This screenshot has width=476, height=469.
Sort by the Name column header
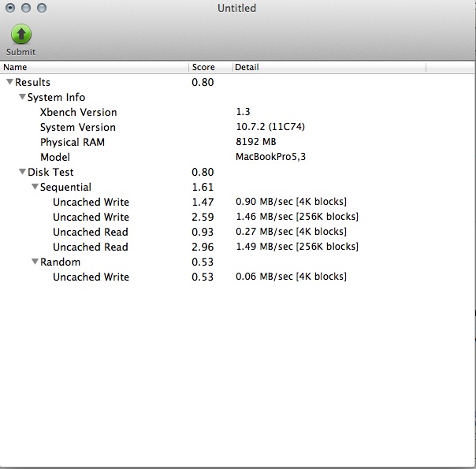(x=95, y=67)
